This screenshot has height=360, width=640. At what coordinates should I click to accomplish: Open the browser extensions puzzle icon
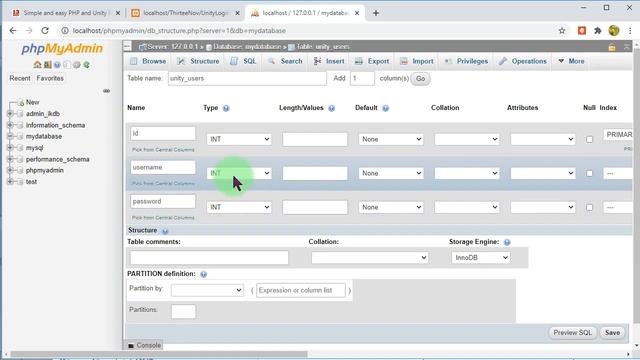[x=598, y=31]
